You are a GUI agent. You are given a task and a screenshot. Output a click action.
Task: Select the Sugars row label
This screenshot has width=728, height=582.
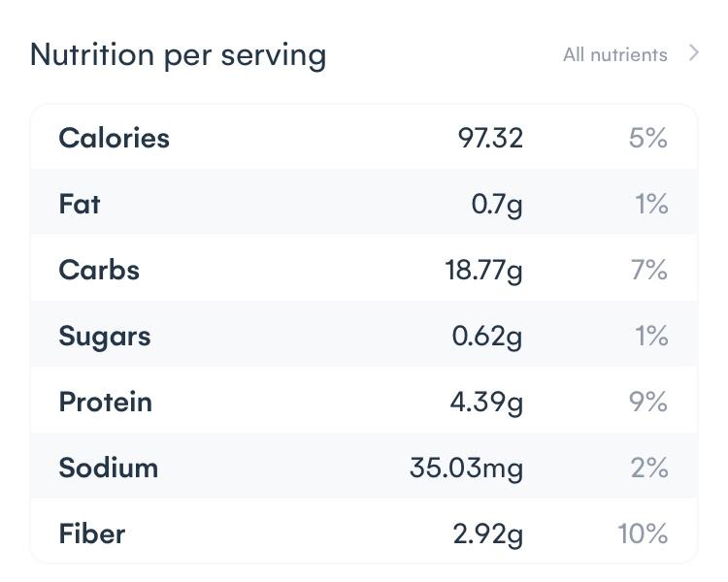coord(105,336)
